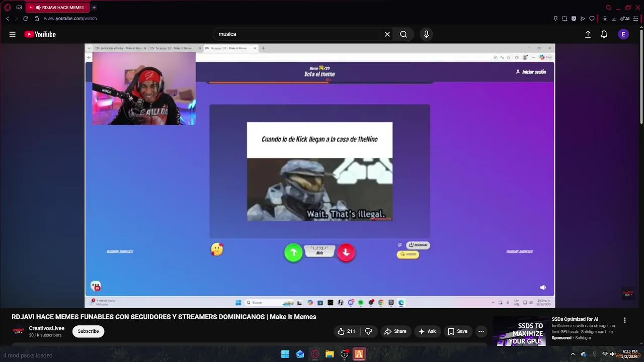Open the Windows Start menu
This screenshot has width=644, height=362.
(x=285, y=354)
